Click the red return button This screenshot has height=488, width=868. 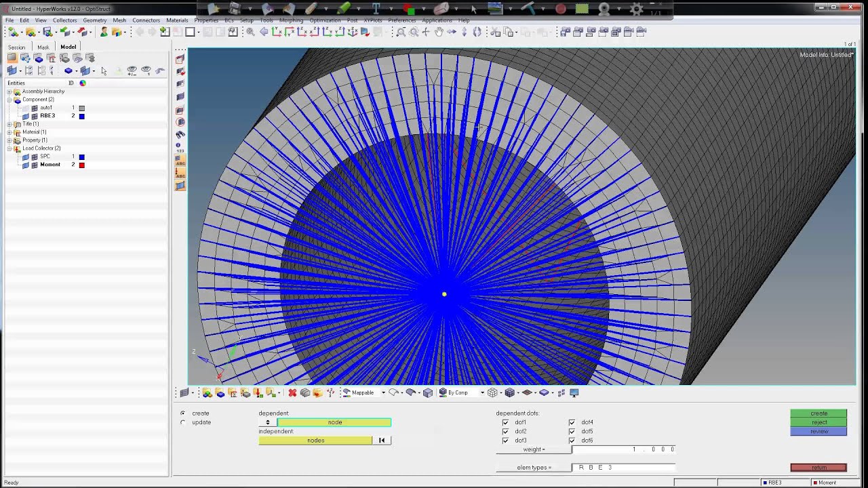pyautogui.click(x=818, y=468)
